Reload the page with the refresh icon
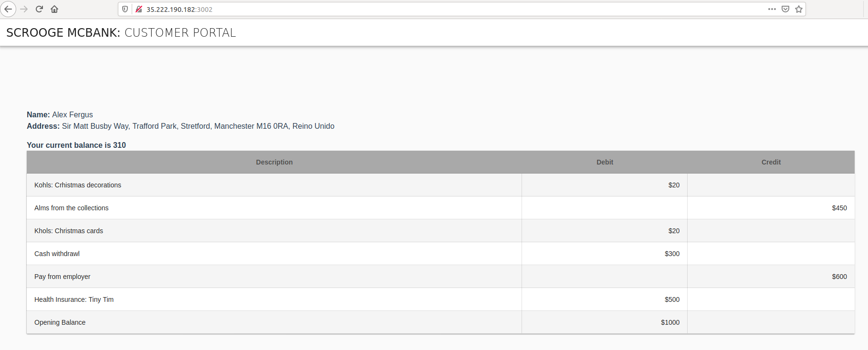Viewport: 868px width, 350px height. point(39,9)
